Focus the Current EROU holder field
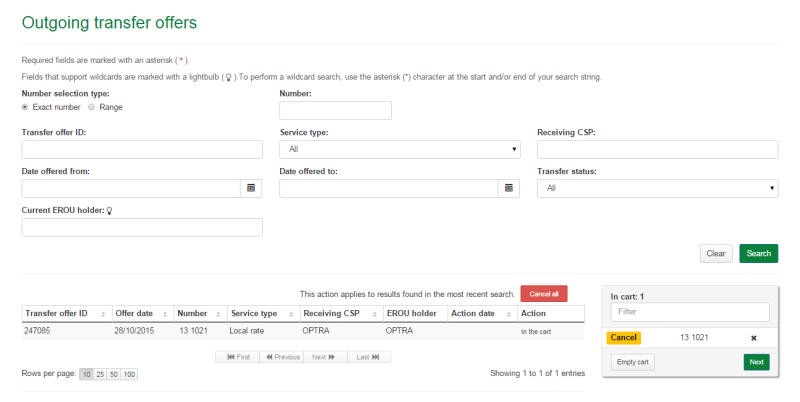Screen dimensions: 800x402 pos(142,228)
